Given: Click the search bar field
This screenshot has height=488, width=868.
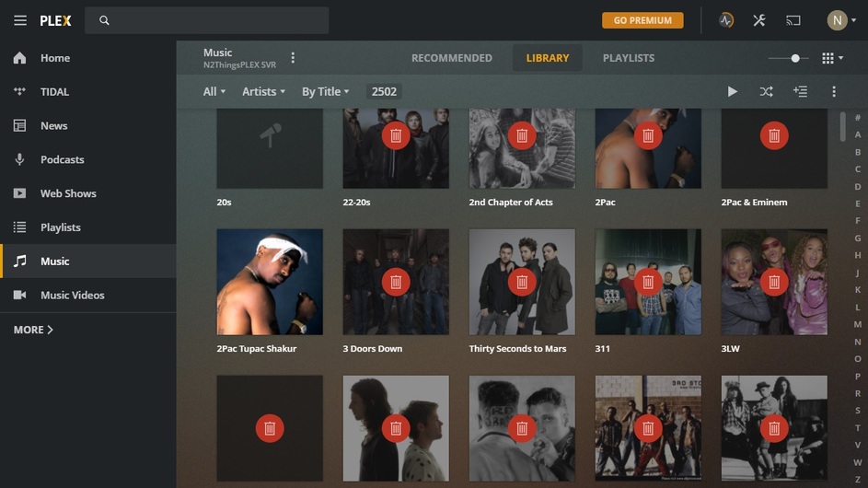Looking at the screenshot, I should [x=206, y=20].
